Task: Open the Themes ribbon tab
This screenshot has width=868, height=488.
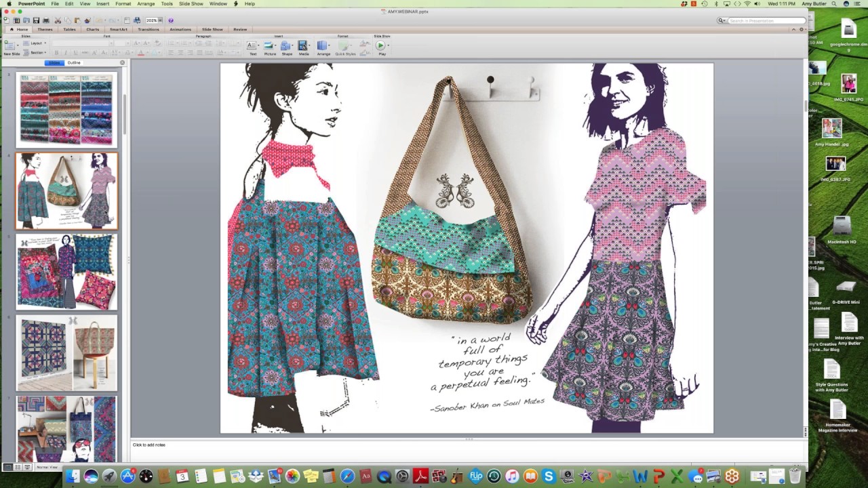Action: 45,29
